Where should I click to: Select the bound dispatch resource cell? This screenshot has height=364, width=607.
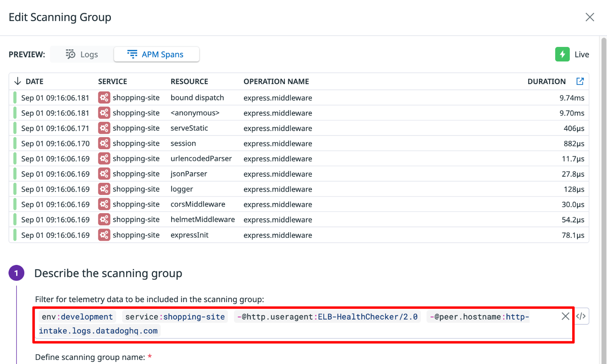[x=197, y=97]
